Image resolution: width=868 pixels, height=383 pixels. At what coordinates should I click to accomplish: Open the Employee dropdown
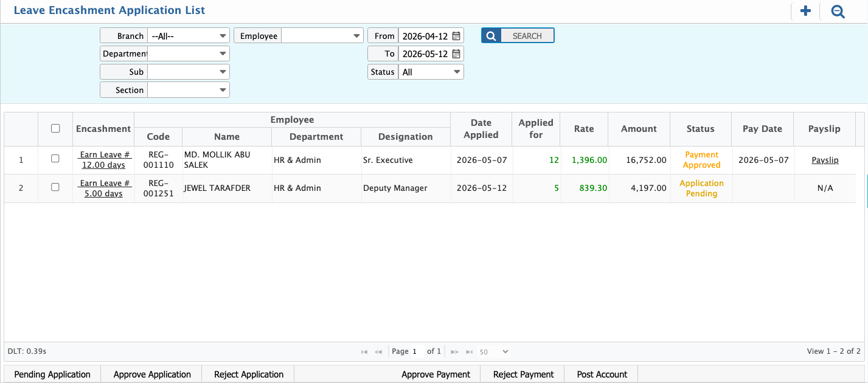[322, 36]
